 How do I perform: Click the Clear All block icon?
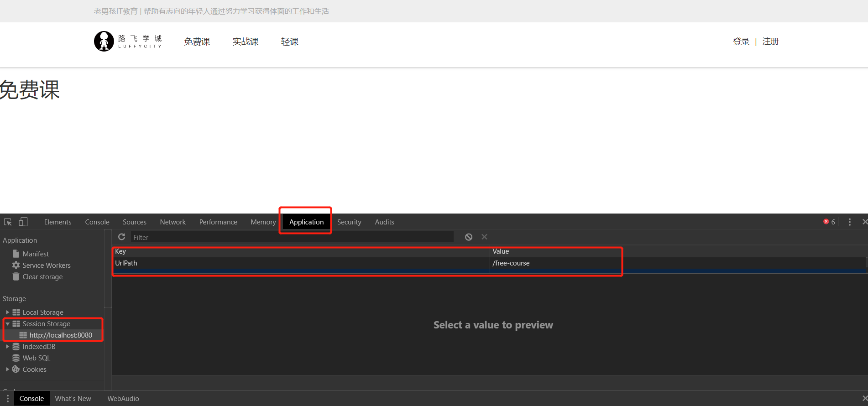[x=469, y=237]
